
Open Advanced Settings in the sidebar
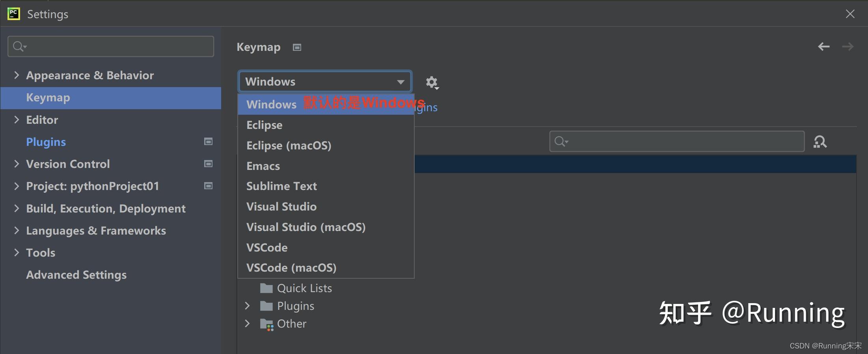(x=76, y=275)
